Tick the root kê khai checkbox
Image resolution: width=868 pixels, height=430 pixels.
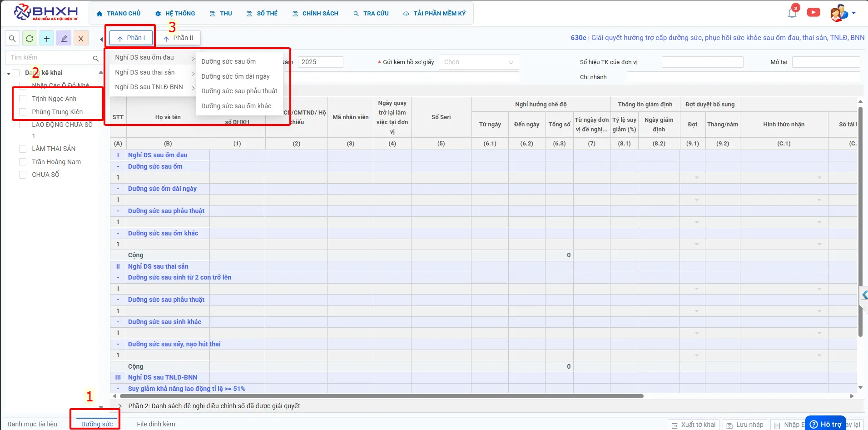click(x=16, y=73)
